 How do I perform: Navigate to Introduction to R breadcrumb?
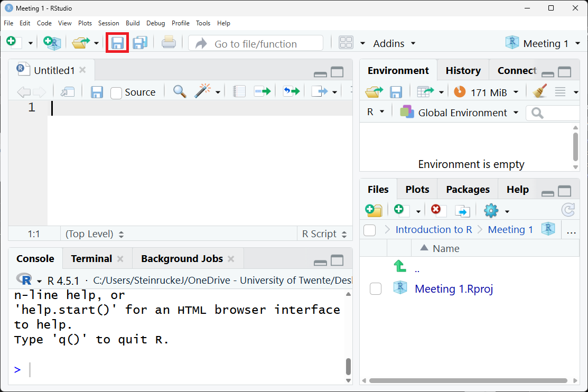[x=433, y=230]
